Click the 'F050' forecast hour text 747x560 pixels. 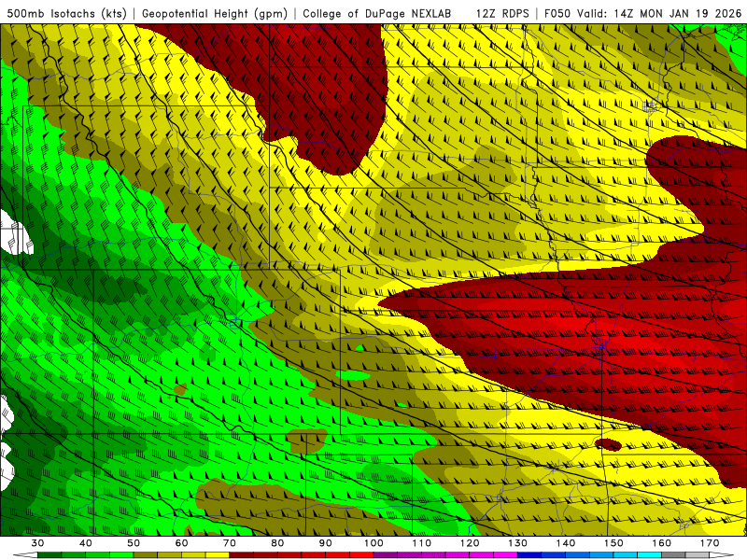pyautogui.click(x=557, y=13)
